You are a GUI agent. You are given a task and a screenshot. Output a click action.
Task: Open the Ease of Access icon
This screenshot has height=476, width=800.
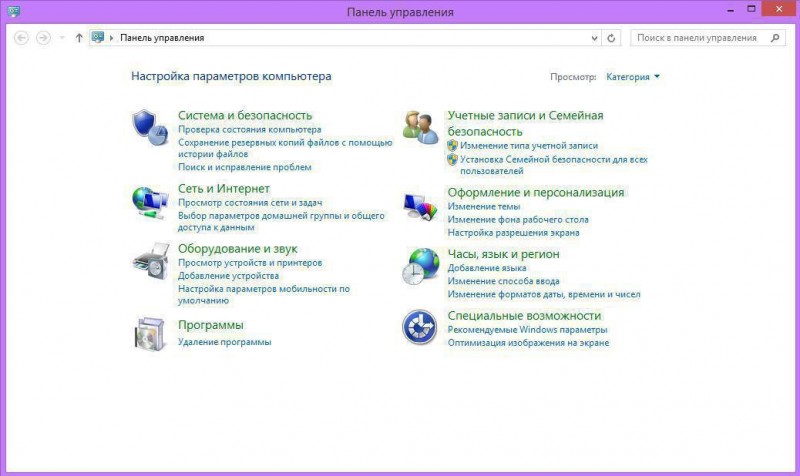419,327
